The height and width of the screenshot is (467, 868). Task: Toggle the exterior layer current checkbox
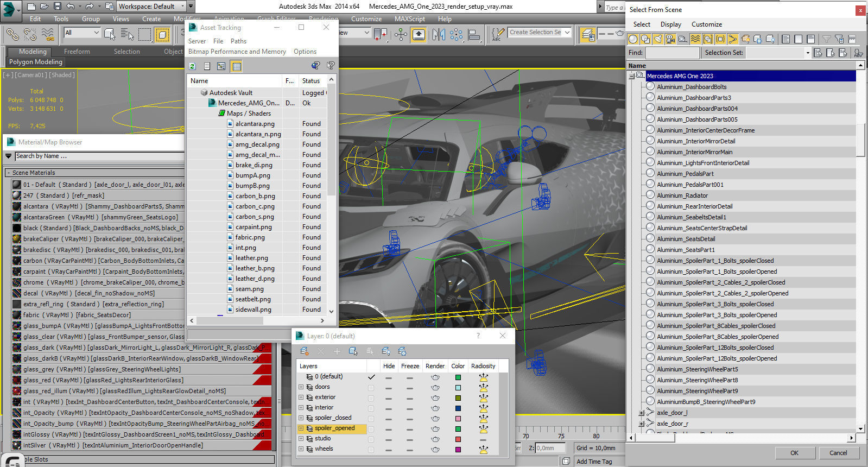(x=371, y=397)
